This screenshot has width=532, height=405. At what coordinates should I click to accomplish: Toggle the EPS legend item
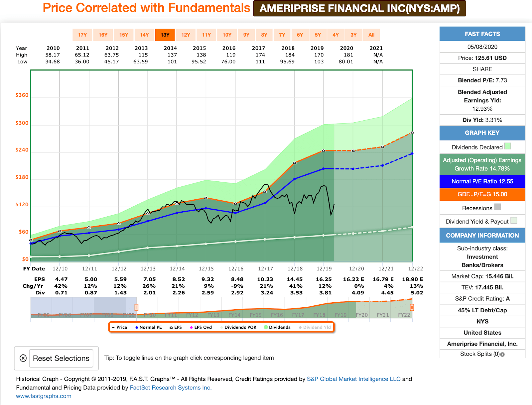point(176,327)
